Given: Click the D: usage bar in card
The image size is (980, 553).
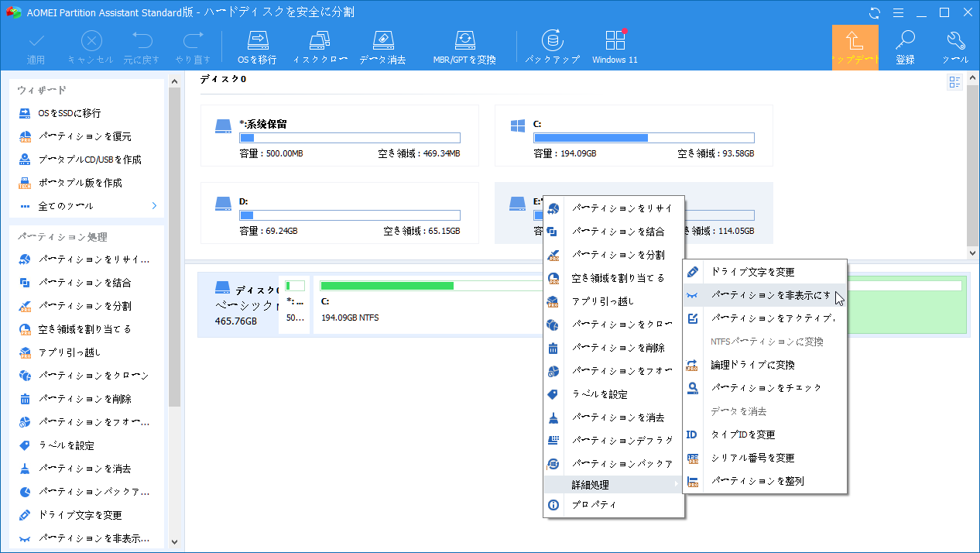Looking at the screenshot, I should click(349, 215).
